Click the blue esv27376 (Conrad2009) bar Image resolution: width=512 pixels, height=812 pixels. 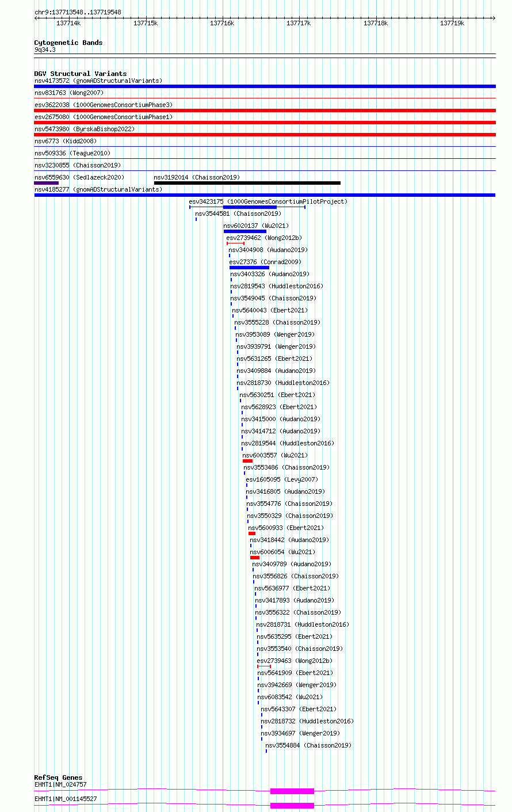[249, 268]
